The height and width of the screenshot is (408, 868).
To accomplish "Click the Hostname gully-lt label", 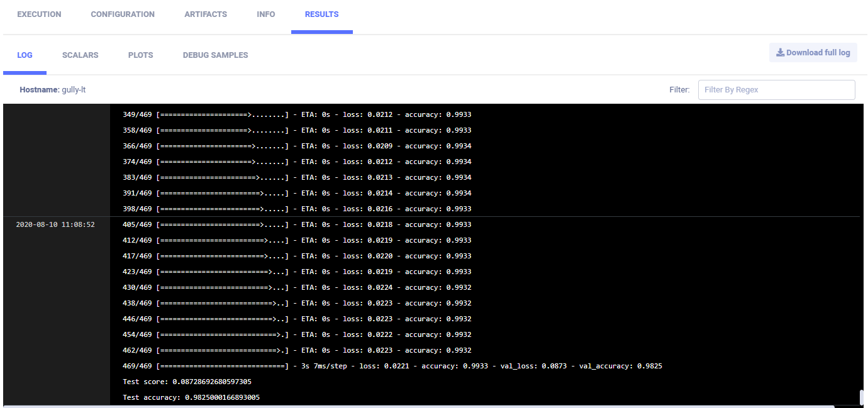I will coord(52,90).
